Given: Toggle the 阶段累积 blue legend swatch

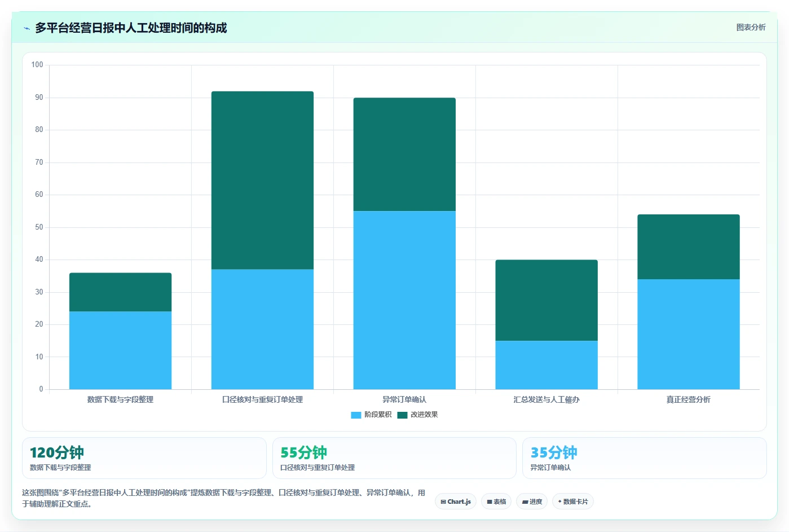Looking at the screenshot, I should tap(356, 415).
